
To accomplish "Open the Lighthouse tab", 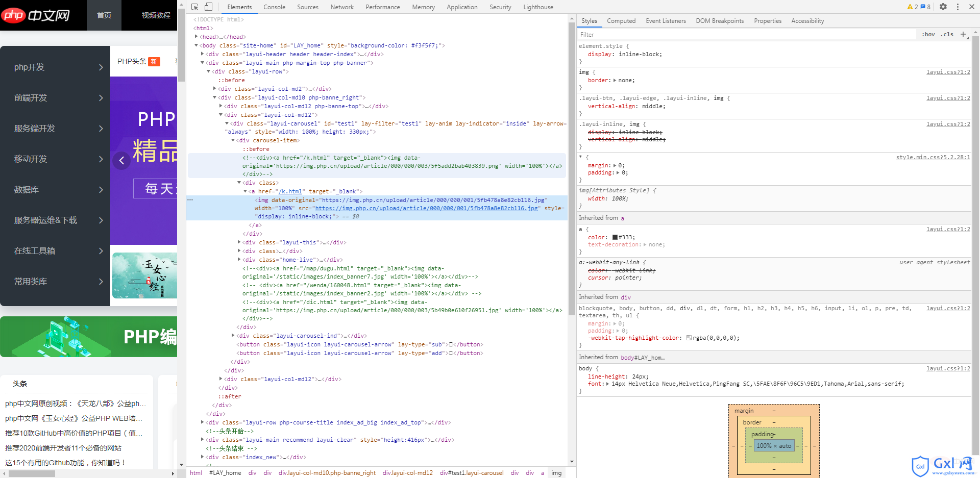I will point(538,7).
